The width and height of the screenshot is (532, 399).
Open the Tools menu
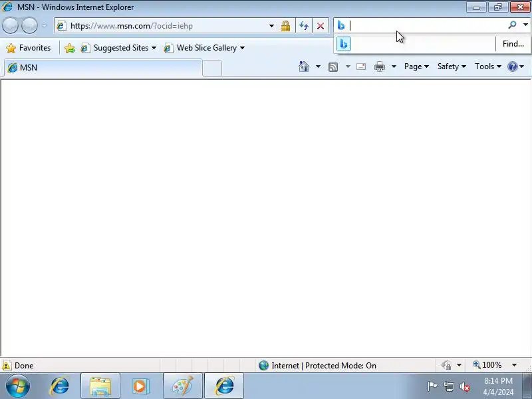(x=488, y=66)
